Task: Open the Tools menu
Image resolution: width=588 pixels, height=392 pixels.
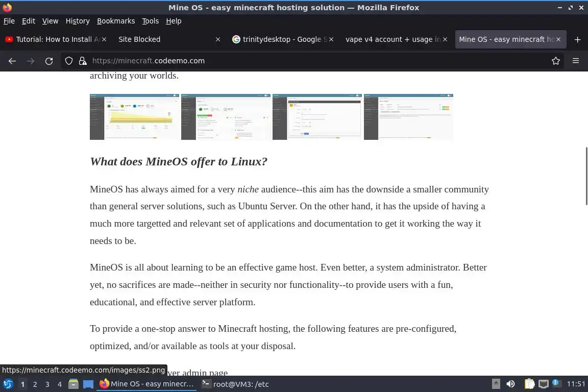Action: (151, 21)
